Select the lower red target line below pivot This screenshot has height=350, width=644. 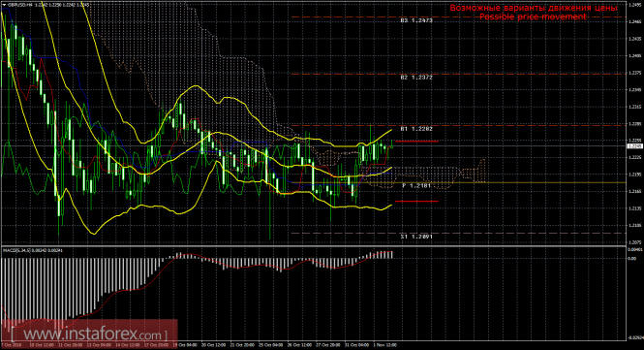pos(416,201)
